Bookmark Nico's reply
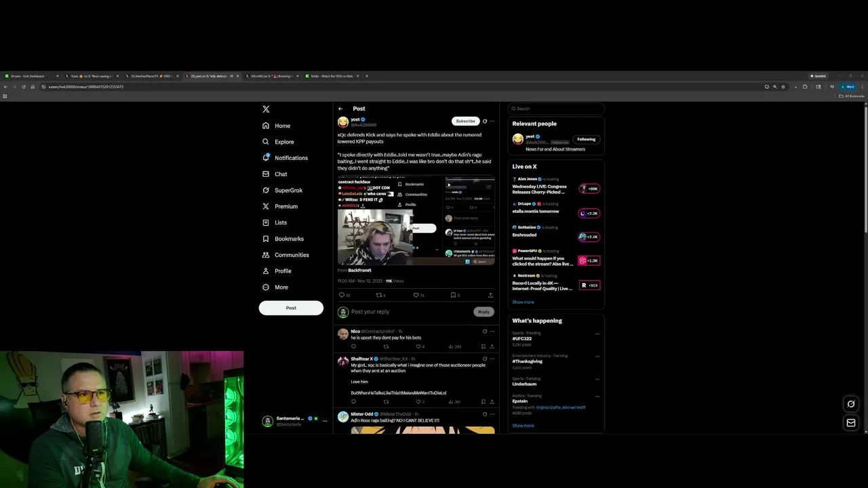 (483, 346)
